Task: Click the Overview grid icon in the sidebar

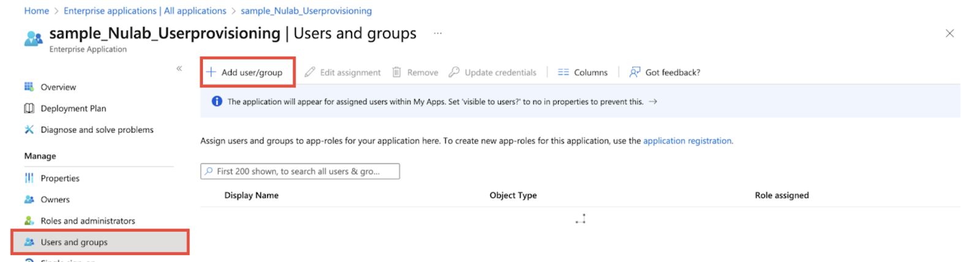Action: 29,87
